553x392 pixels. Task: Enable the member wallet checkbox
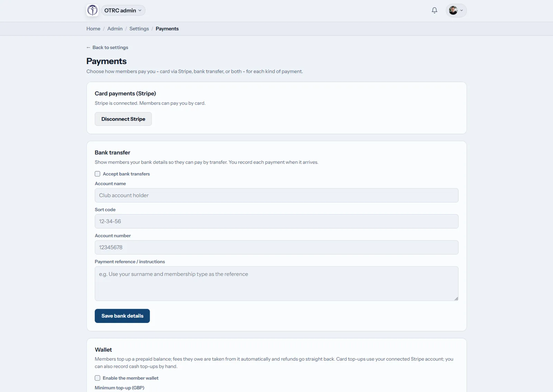point(97,378)
